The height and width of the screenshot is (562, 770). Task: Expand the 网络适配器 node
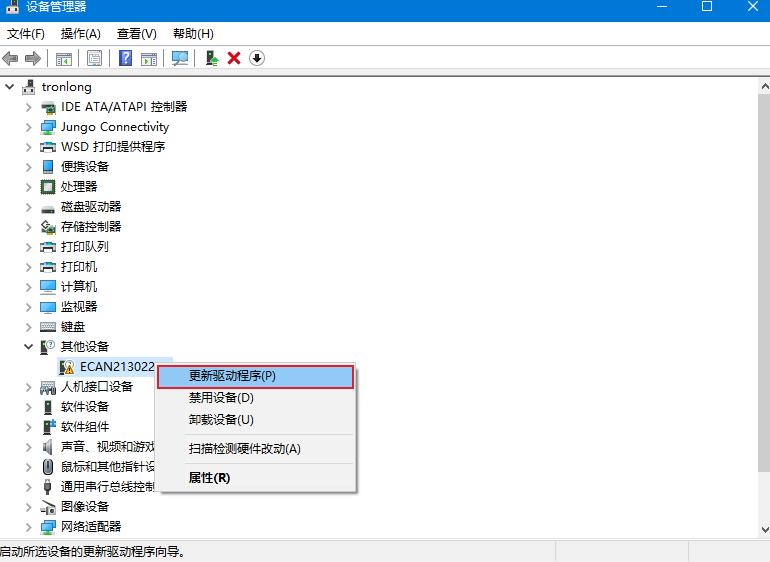point(28,527)
